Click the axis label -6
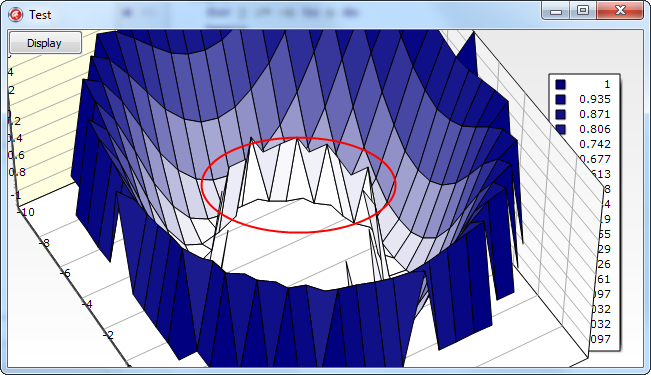The width and height of the screenshot is (651, 375). (65, 273)
